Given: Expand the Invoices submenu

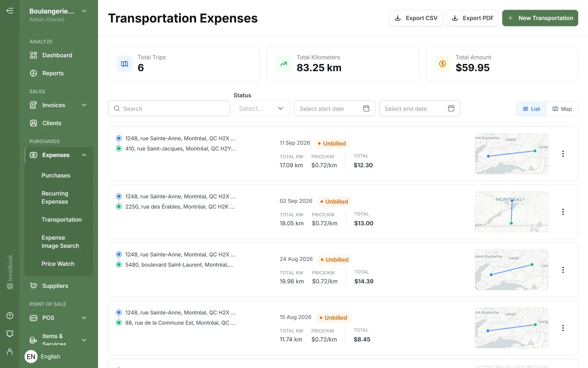Looking at the screenshot, I should pos(84,105).
